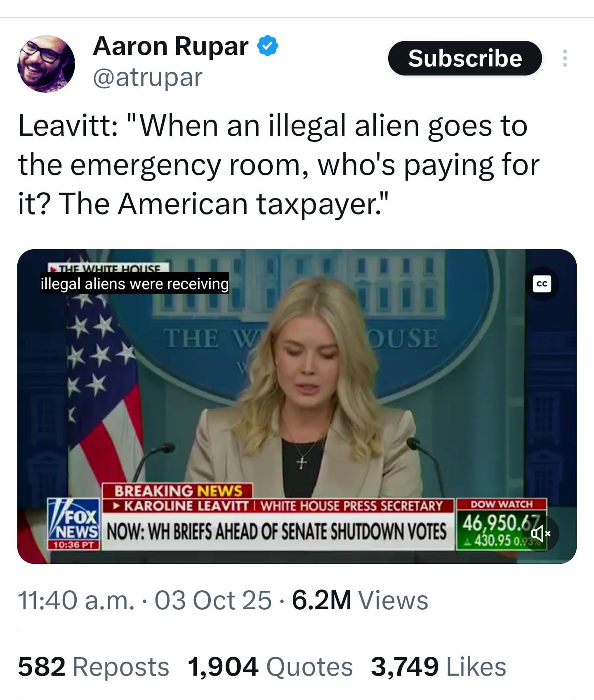Toggle closed captions with CC icon
Screen dimensions: 594x700
(x=542, y=284)
